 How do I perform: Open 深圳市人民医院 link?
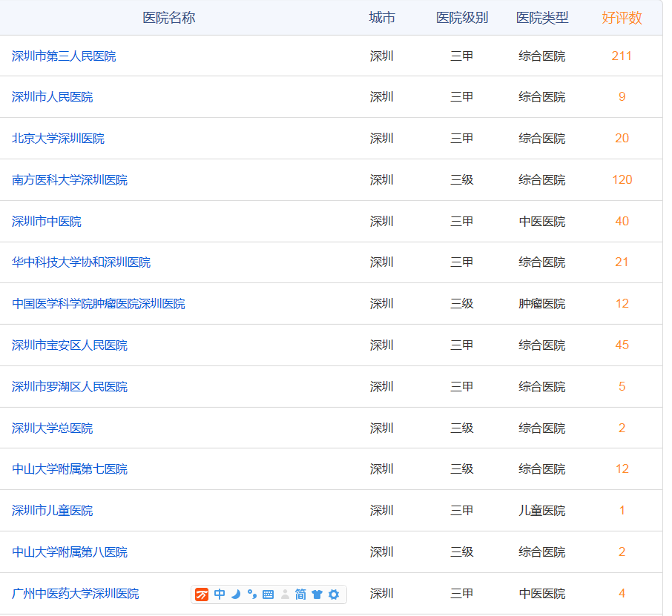tap(52, 97)
